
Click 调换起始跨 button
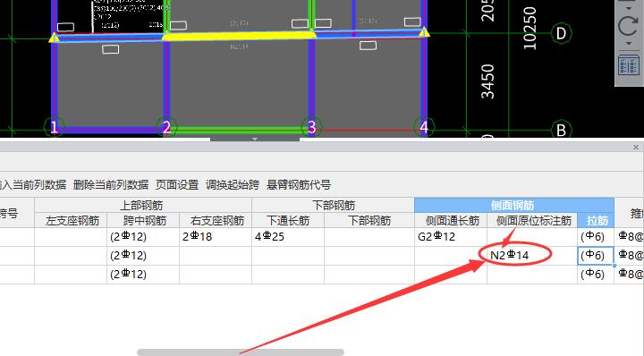click(x=233, y=185)
